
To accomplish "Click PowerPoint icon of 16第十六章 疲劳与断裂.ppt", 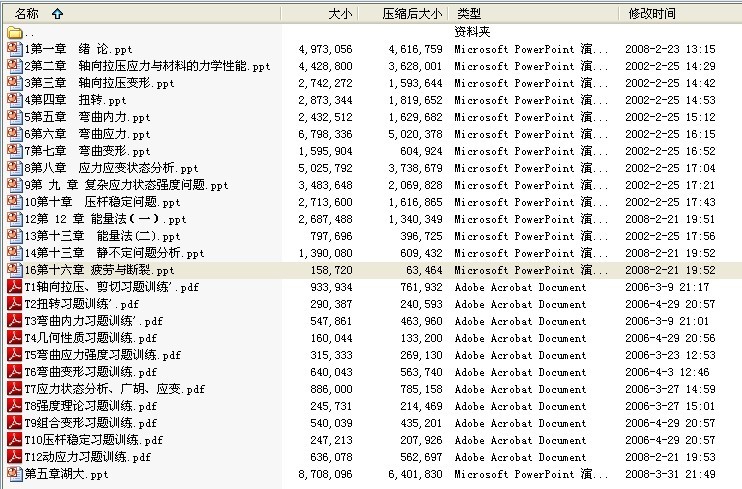I will point(15,270).
